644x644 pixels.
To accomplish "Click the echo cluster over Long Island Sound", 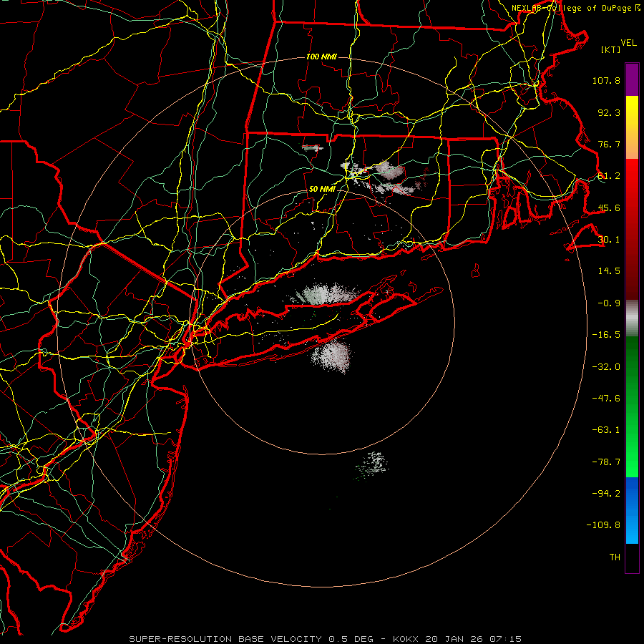I will [x=326, y=293].
